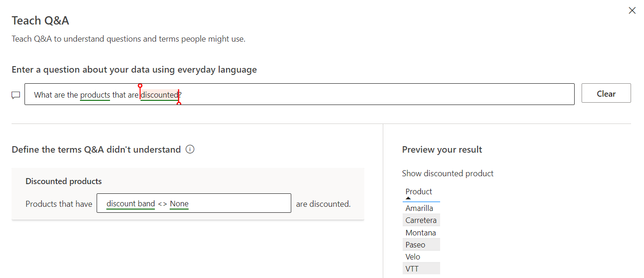This screenshot has height=278, width=644.
Task: Click the Clear button
Action: tap(606, 93)
